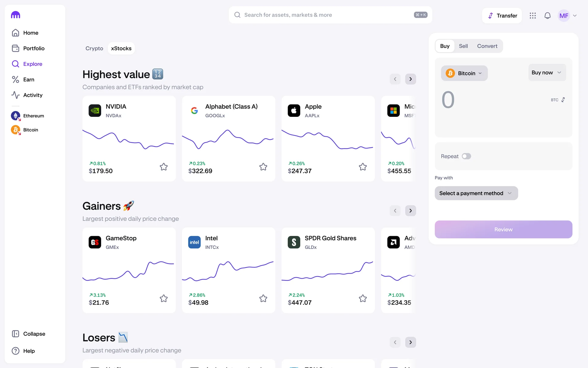
Task: Favorite NVIDIA with the star
Action: pyautogui.click(x=164, y=167)
